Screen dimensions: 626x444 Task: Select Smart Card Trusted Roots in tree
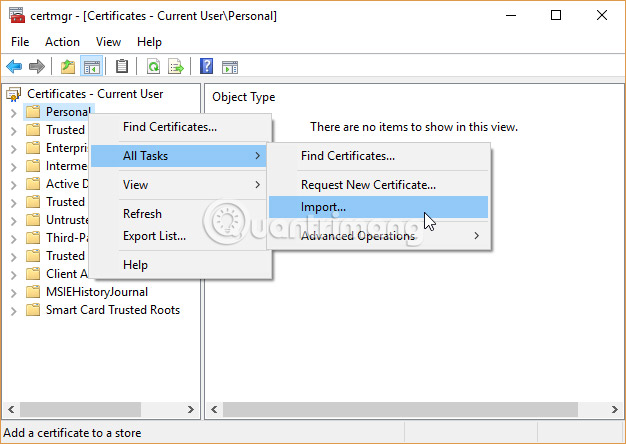tap(113, 310)
